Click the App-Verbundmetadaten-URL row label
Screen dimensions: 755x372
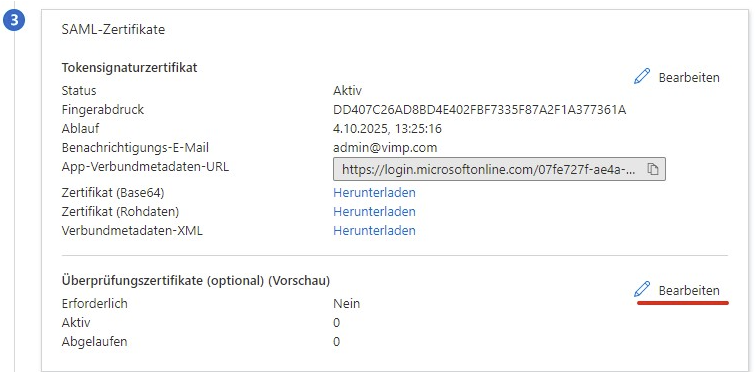tap(145, 167)
